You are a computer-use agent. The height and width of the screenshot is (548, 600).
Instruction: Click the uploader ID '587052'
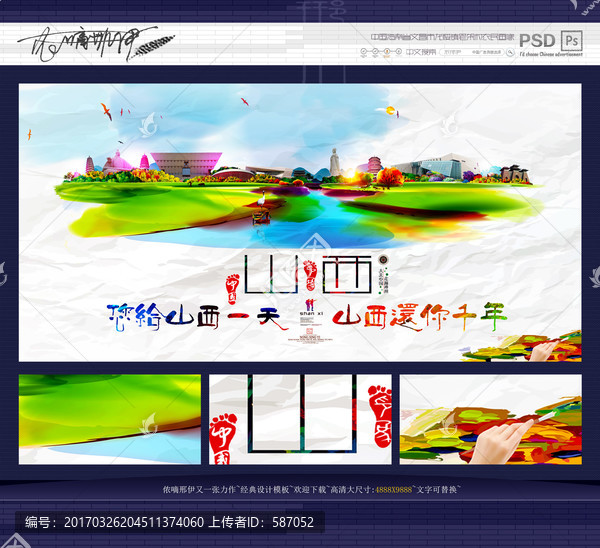point(293,522)
